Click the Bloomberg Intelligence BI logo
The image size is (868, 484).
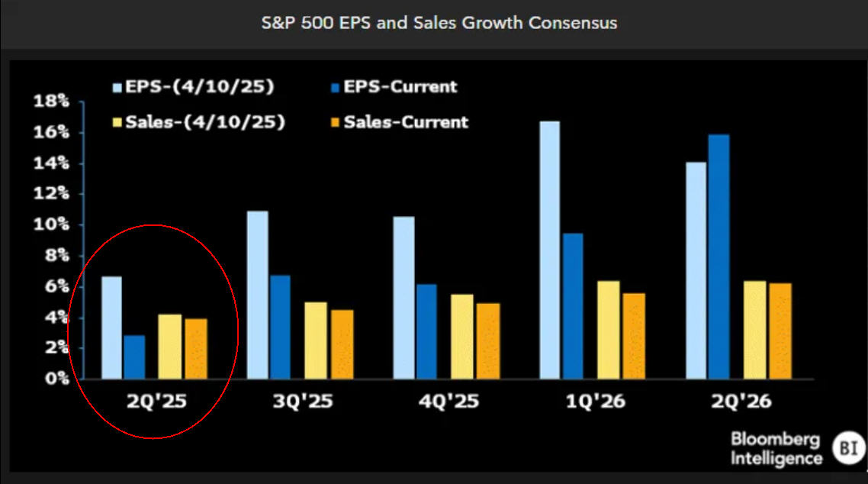click(849, 447)
